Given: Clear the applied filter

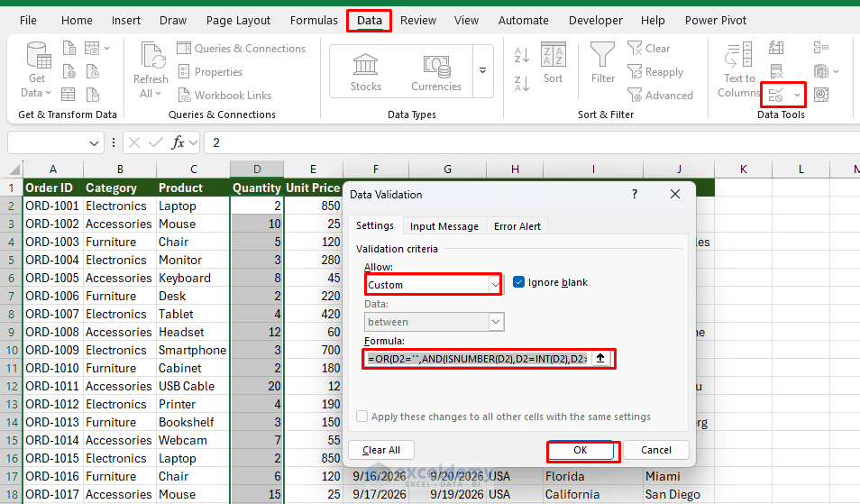Looking at the screenshot, I should [x=649, y=49].
